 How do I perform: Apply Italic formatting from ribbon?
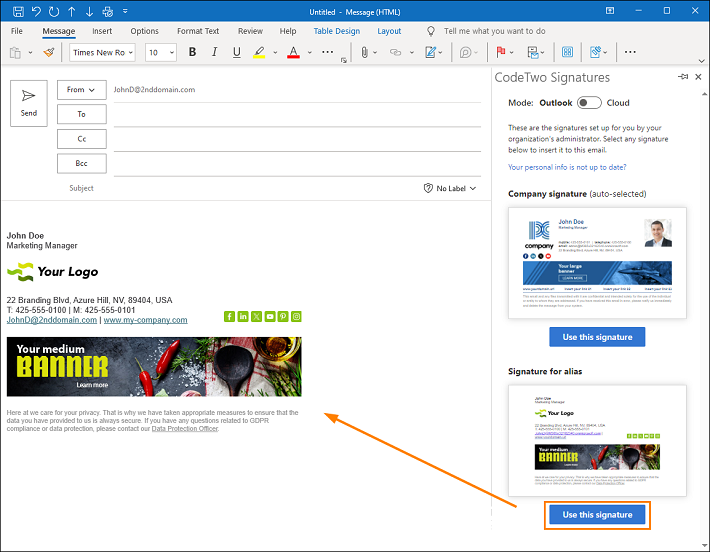coord(214,53)
